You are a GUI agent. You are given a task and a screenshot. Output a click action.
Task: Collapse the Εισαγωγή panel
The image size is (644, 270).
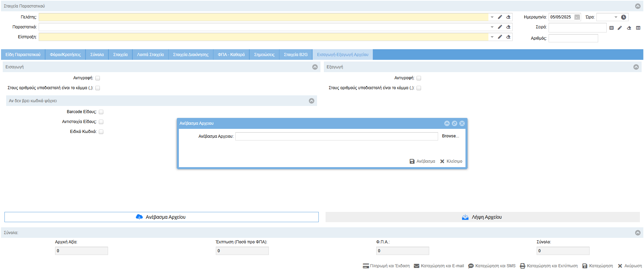pyautogui.click(x=315, y=67)
